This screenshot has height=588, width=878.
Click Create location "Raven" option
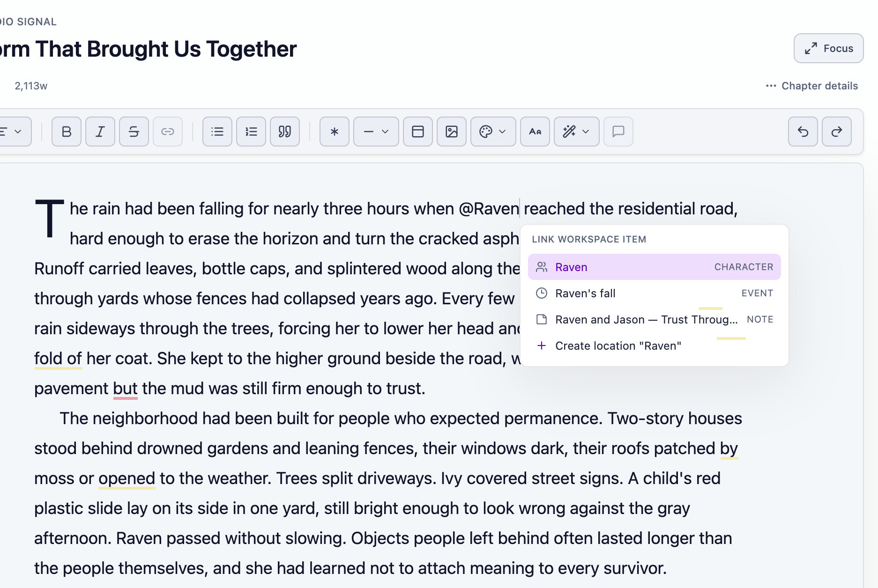(x=655, y=345)
